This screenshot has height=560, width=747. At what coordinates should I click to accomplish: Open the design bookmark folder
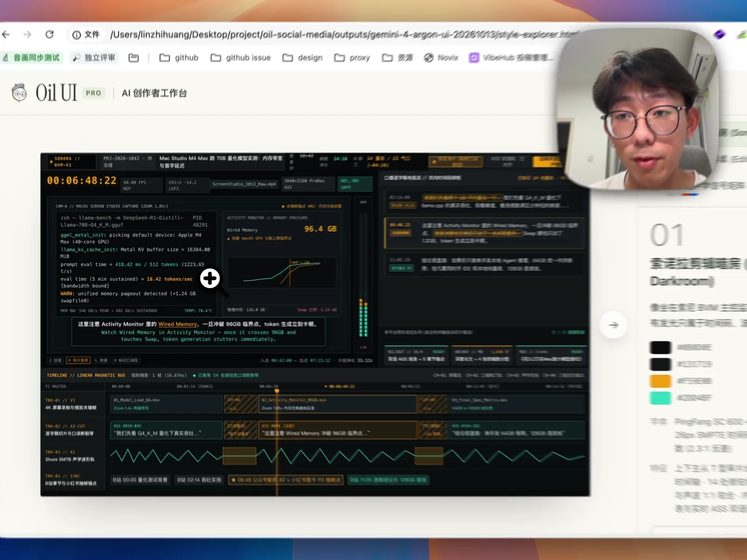tap(303, 58)
